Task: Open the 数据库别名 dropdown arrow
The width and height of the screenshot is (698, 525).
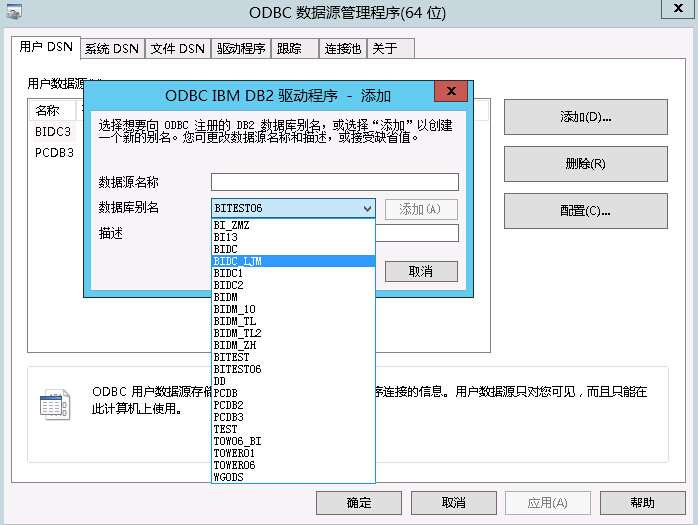Action: tap(367, 208)
